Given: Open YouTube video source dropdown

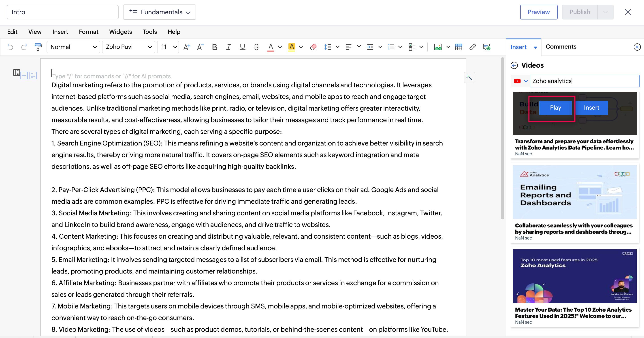Looking at the screenshot, I should [520, 81].
